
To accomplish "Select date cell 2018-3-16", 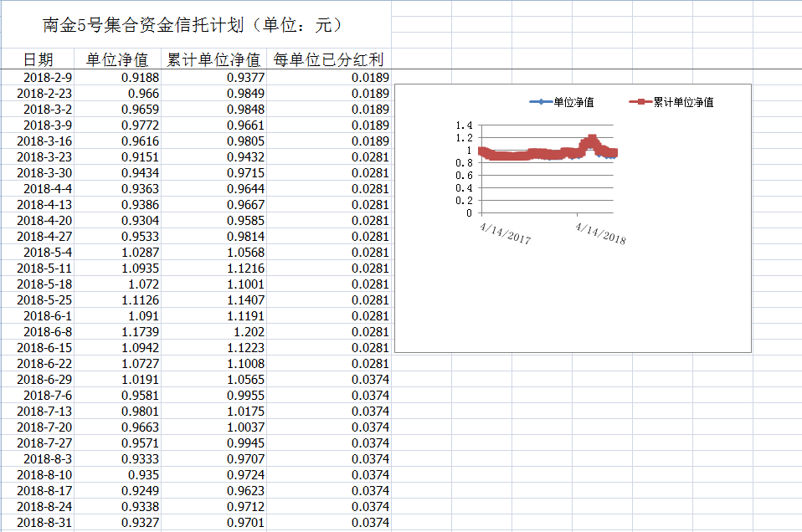I will pyautogui.click(x=39, y=141).
